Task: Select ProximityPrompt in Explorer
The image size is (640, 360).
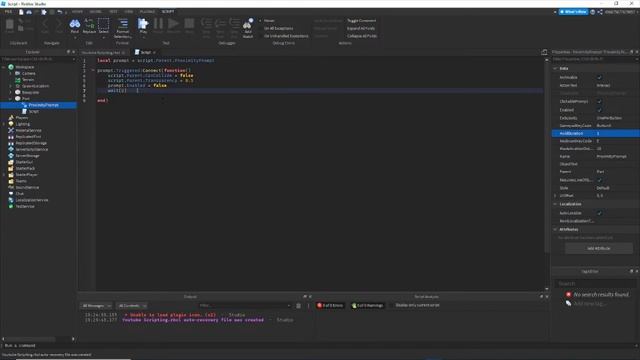Action: pos(43,105)
